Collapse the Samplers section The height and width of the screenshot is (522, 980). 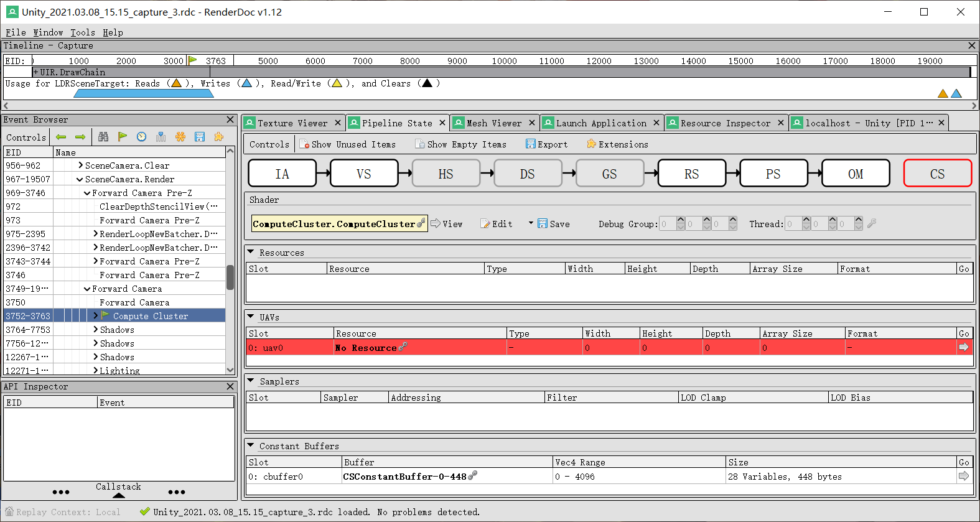point(251,381)
